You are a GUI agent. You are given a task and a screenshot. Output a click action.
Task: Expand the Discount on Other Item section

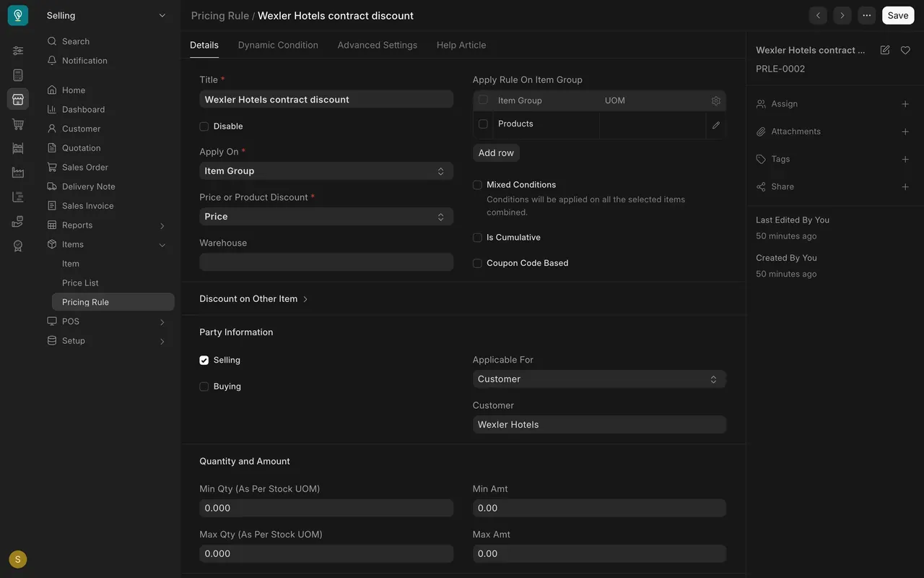(x=253, y=299)
